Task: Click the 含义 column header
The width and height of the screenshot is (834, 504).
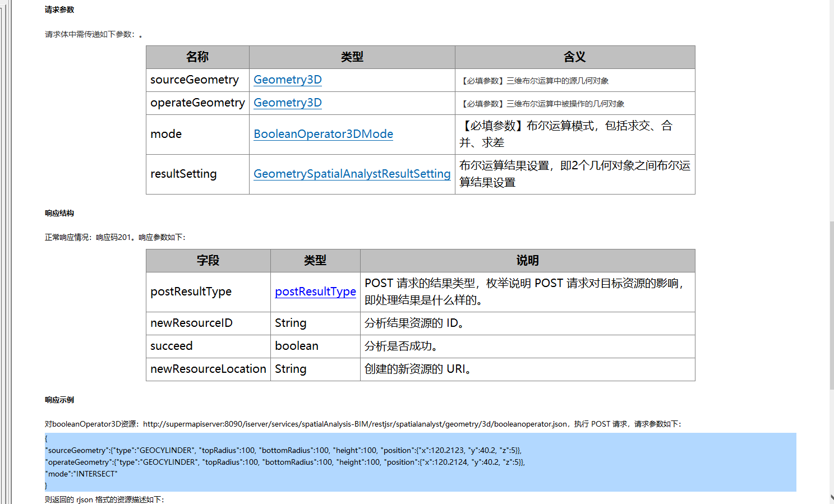Action: click(575, 57)
